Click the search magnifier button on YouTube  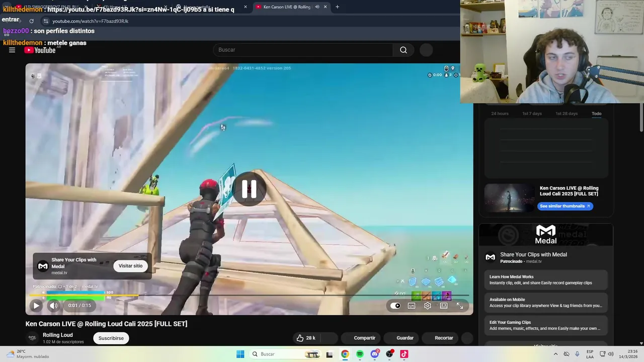(x=404, y=50)
